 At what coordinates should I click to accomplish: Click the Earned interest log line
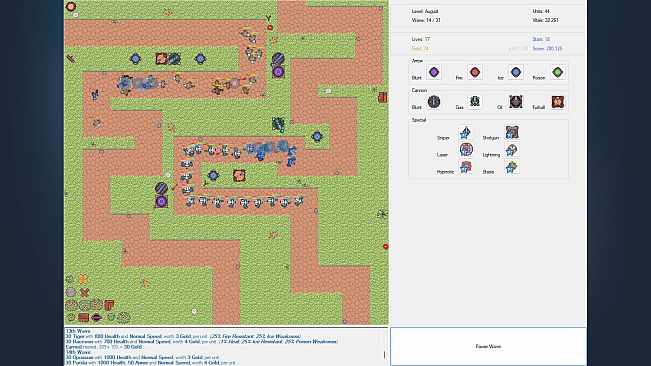click(x=104, y=347)
